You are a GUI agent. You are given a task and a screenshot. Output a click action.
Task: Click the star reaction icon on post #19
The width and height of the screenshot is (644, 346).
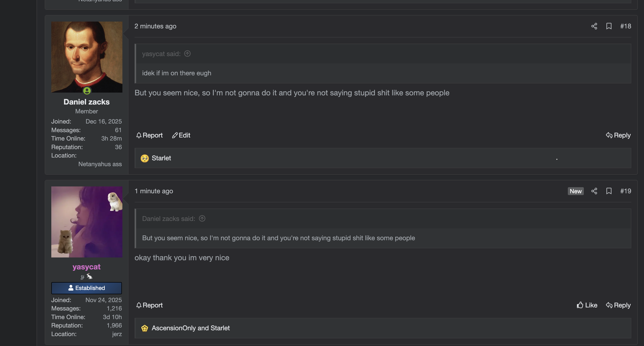145,328
